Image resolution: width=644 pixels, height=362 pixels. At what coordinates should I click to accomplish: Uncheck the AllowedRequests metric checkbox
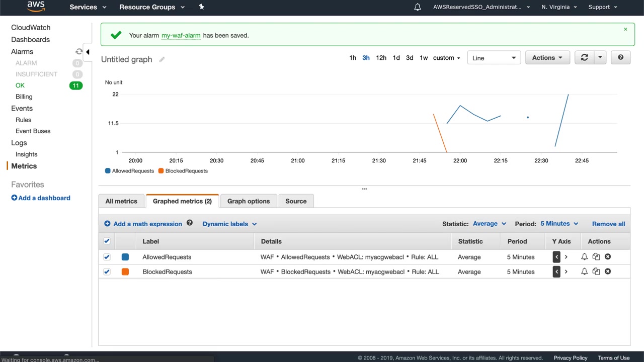(107, 257)
